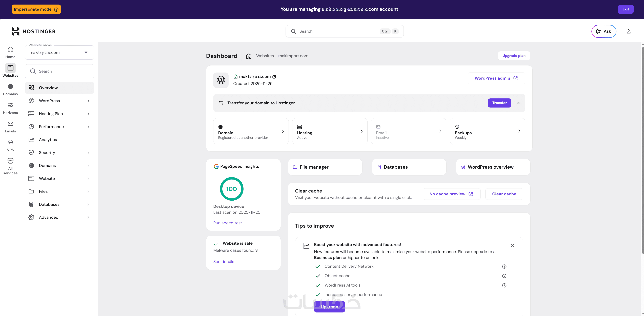
Task: Expand the Advanced sidebar section
Action: click(x=59, y=217)
